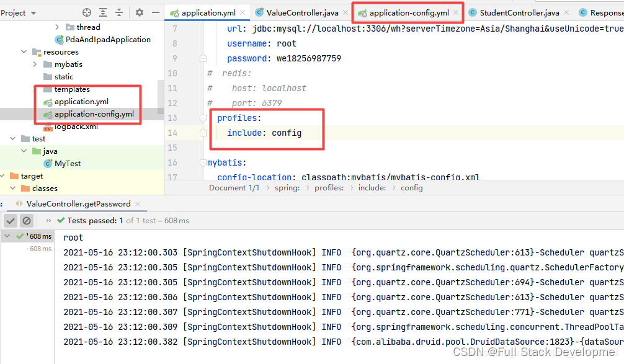The height and width of the screenshot is (364, 624).
Task: Click the StudentController.java tab class icon
Action: [473, 13]
